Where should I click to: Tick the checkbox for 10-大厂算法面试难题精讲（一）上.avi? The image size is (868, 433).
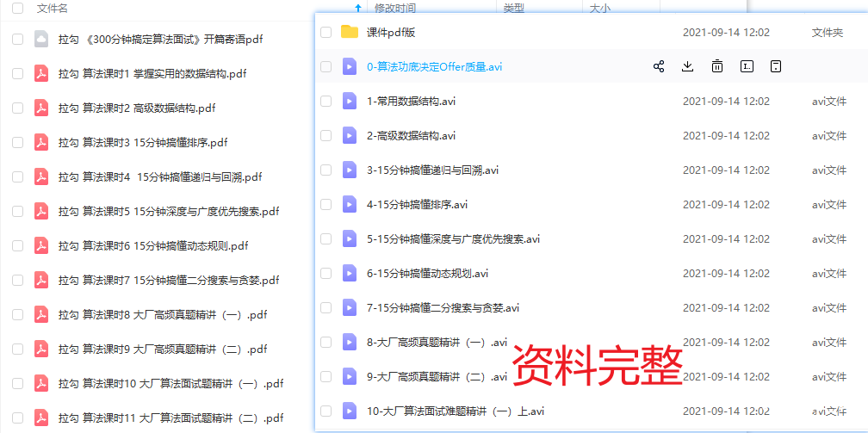coord(326,411)
